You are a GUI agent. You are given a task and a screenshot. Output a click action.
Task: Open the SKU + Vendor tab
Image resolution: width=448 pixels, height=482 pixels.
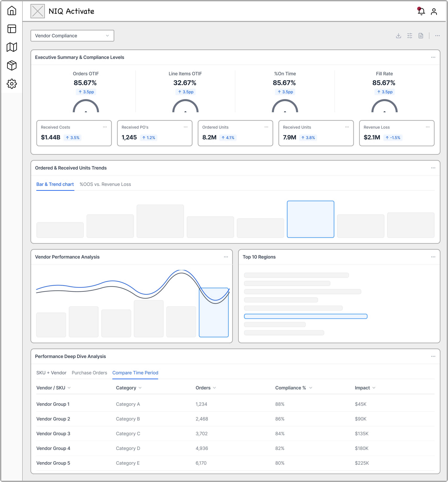coord(51,373)
